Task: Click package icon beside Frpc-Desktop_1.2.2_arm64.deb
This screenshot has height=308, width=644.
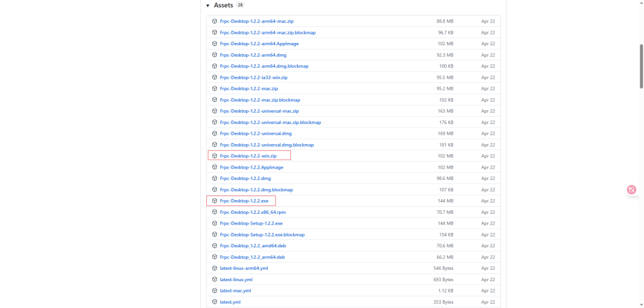Action: click(215, 257)
